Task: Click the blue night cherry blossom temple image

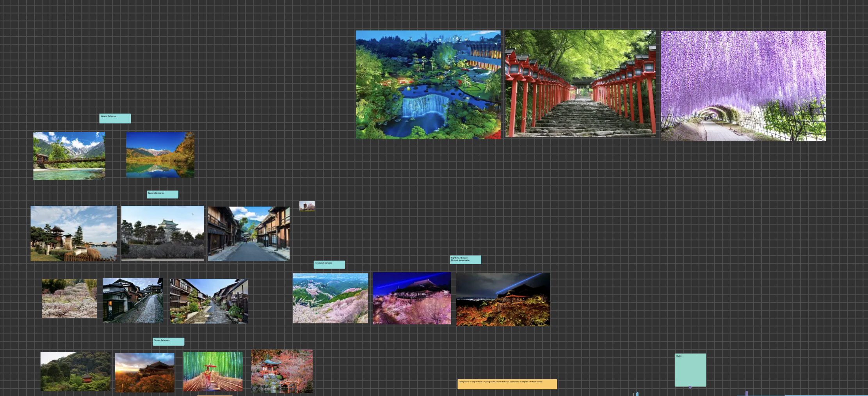Action: [412, 298]
